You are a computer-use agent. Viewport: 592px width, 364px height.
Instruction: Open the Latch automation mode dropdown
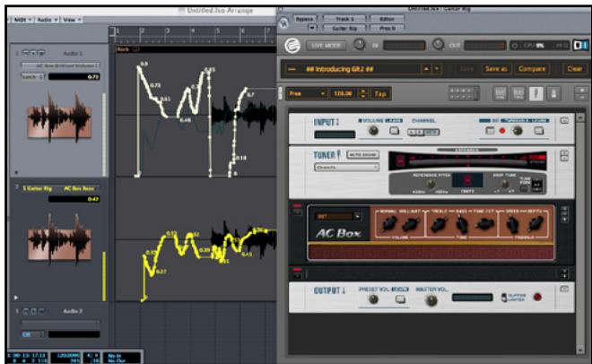[x=32, y=76]
